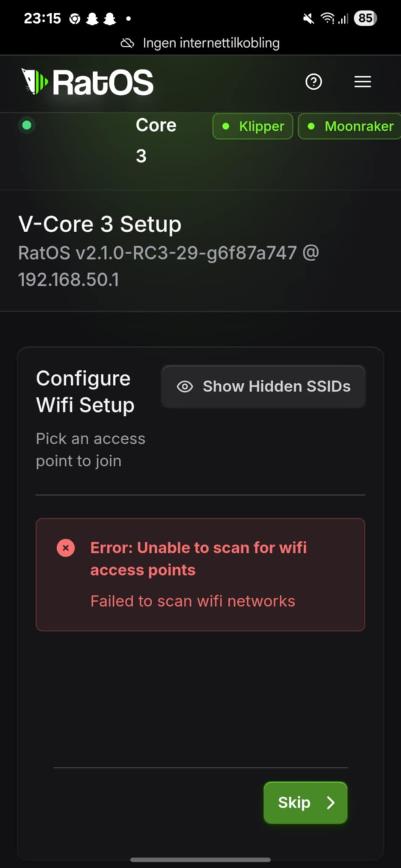The image size is (401, 868).
Task: Open the help question mark icon
Action: coord(314,81)
